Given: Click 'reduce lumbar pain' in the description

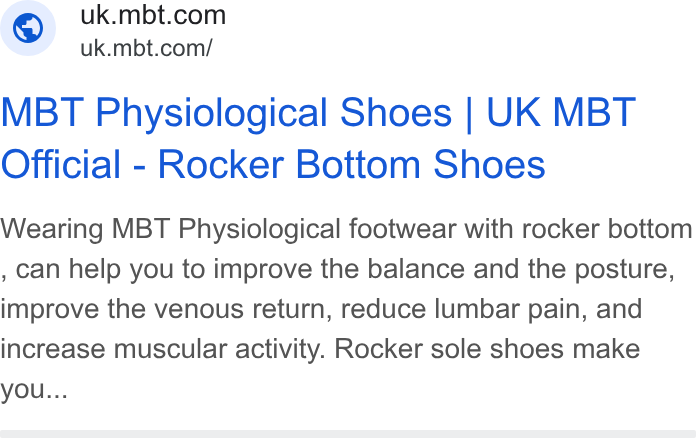Looking at the screenshot, I should [464, 308].
